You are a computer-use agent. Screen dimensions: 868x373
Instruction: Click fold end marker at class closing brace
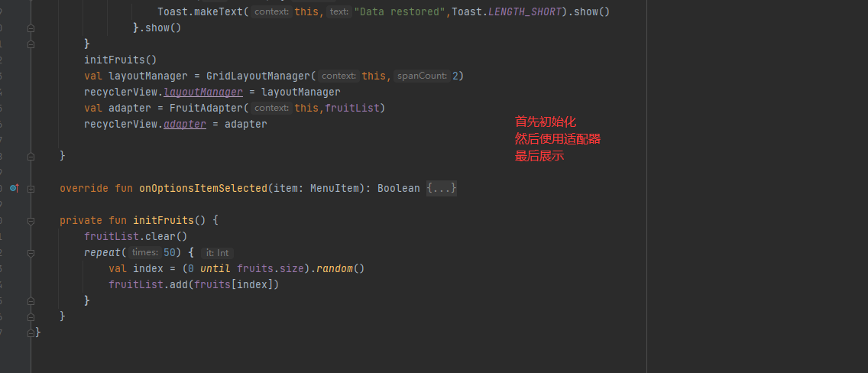click(x=31, y=332)
